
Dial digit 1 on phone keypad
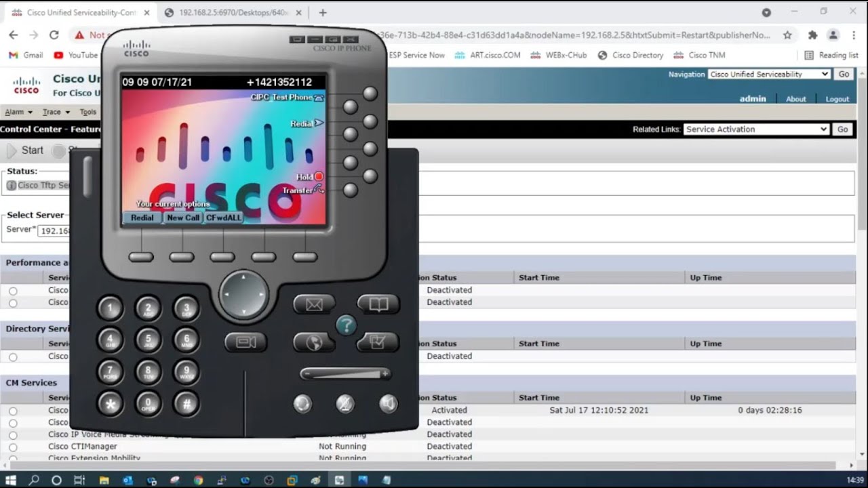click(x=110, y=308)
